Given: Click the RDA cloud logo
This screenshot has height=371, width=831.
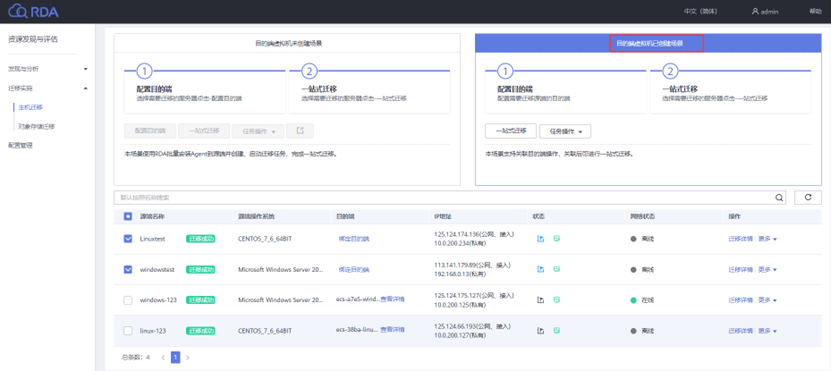Looking at the screenshot, I should click(x=33, y=11).
